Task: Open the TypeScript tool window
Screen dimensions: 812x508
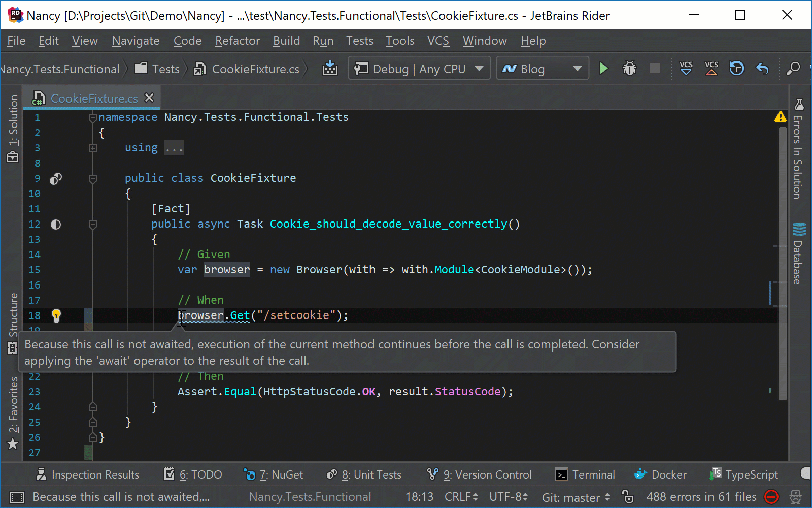Action: [x=743, y=474]
